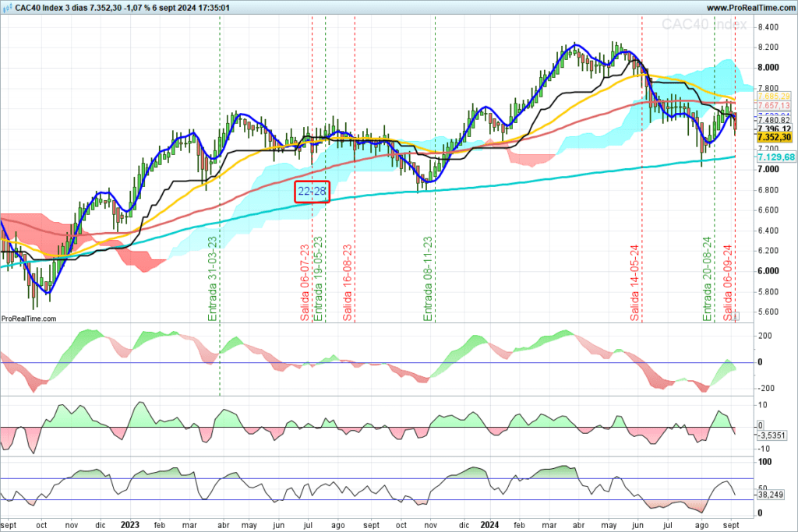
Task: Select the Salida 06-09-24 exit marker
Action: [x=729, y=283]
